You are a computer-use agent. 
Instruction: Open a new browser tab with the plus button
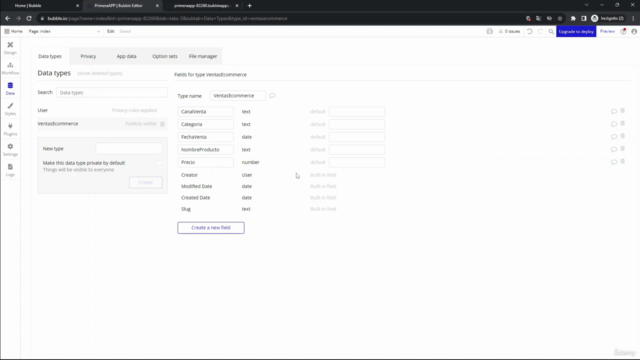click(249, 6)
